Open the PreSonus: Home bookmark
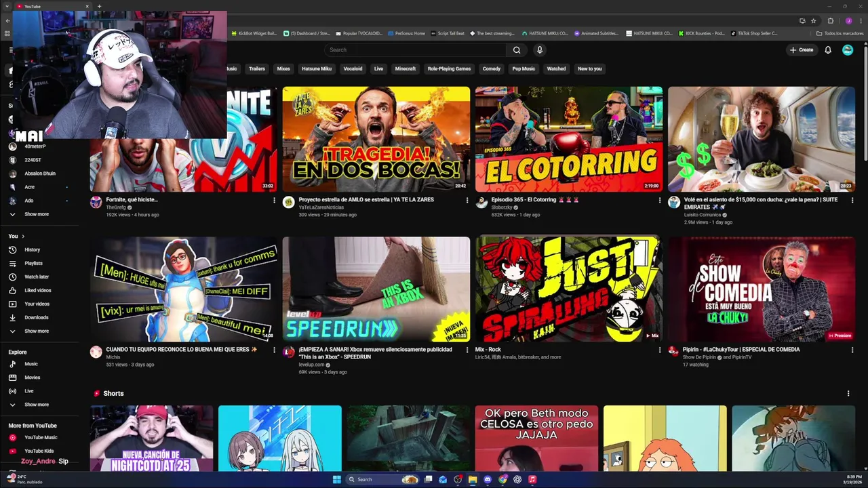The image size is (868, 488). [407, 33]
